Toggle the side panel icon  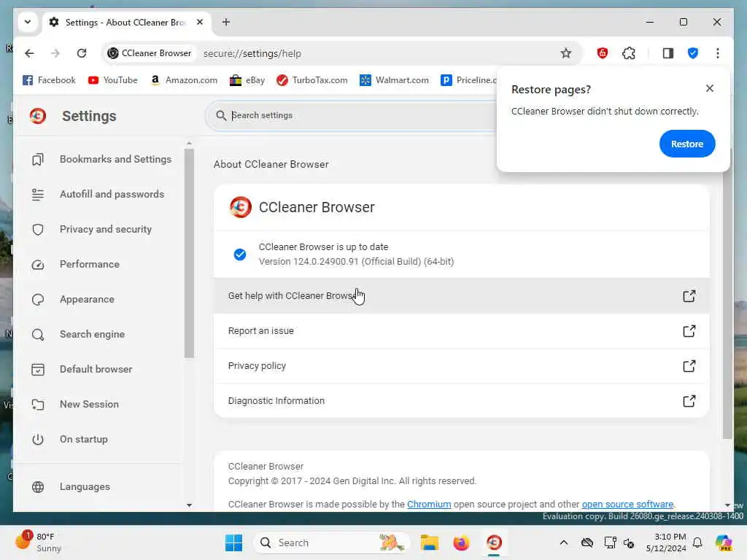[x=667, y=53]
